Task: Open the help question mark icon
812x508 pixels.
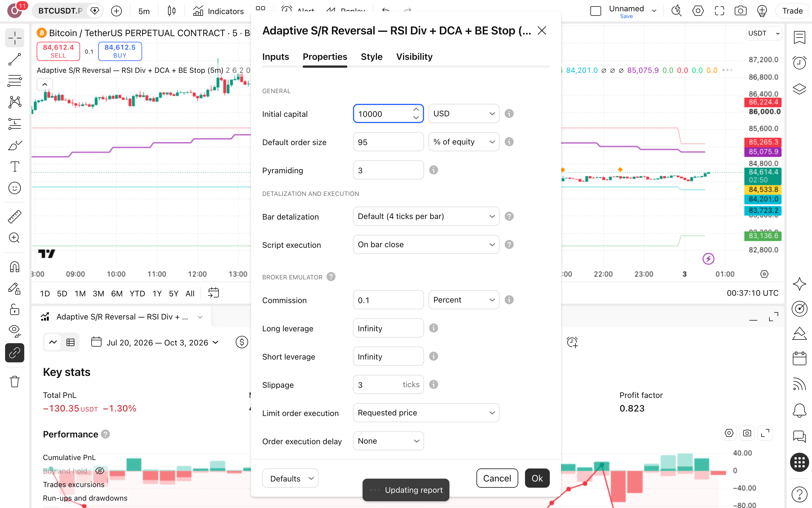Action: point(800,494)
